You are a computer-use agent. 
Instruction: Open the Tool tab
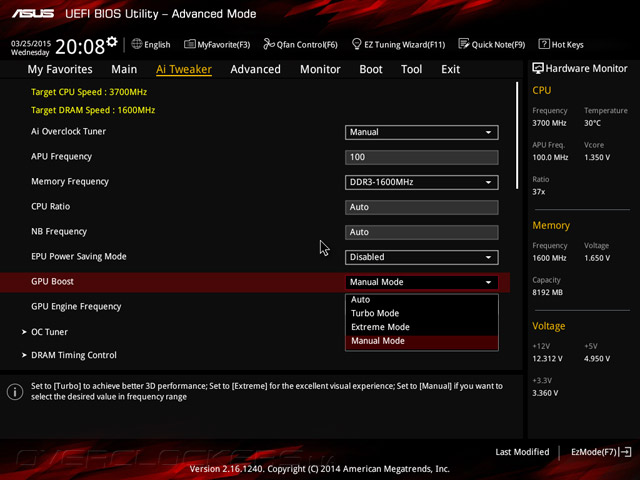click(411, 69)
